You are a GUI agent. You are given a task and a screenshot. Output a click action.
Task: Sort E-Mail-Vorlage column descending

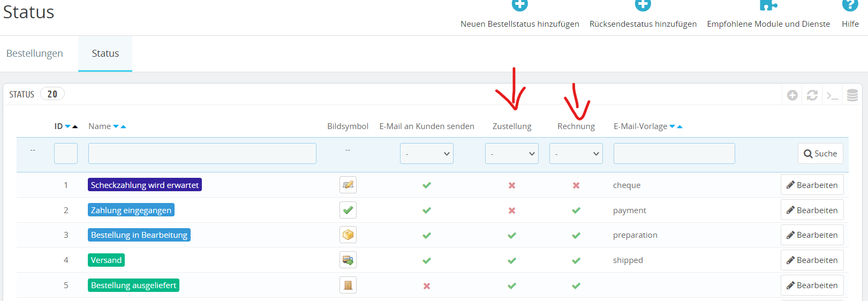click(672, 126)
